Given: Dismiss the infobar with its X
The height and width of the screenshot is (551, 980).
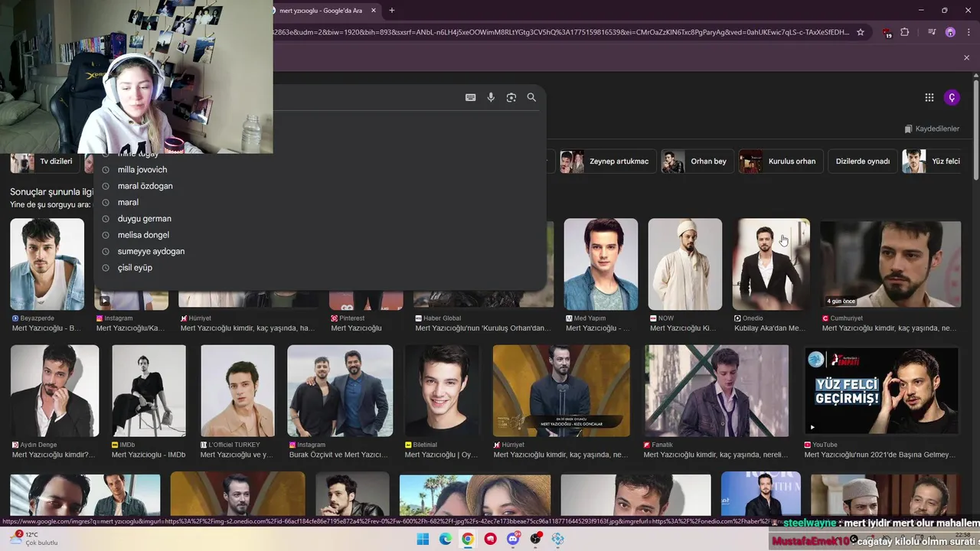Looking at the screenshot, I should [x=966, y=57].
